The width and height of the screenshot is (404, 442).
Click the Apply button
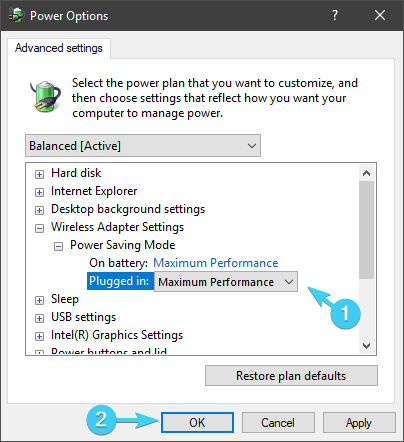click(x=359, y=423)
